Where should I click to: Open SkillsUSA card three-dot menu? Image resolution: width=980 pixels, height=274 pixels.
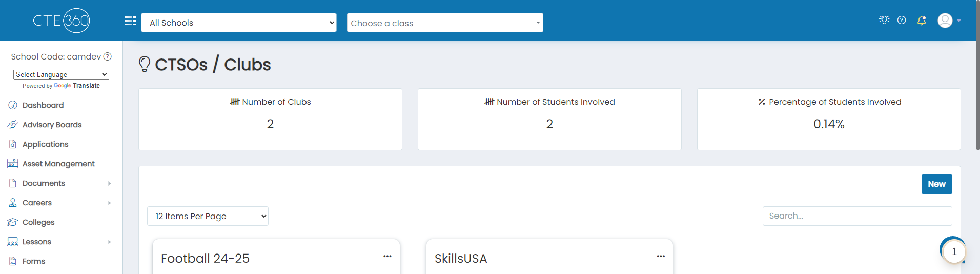[x=661, y=256]
